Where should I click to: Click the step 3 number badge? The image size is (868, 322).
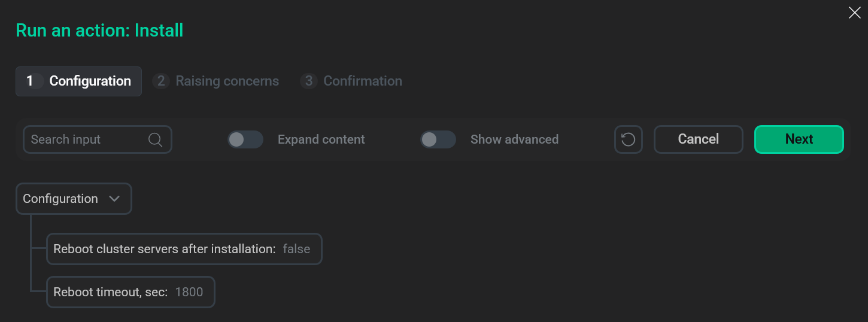[x=308, y=81]
